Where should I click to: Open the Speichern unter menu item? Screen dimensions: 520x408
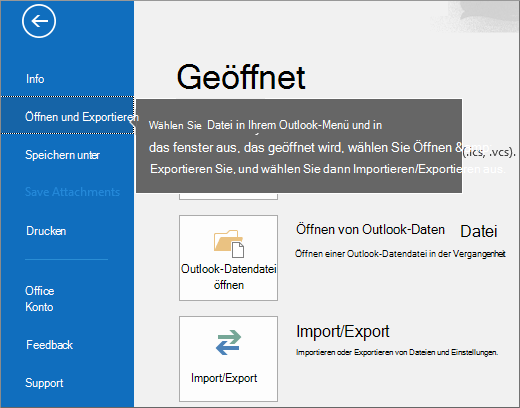click(62, 155)
